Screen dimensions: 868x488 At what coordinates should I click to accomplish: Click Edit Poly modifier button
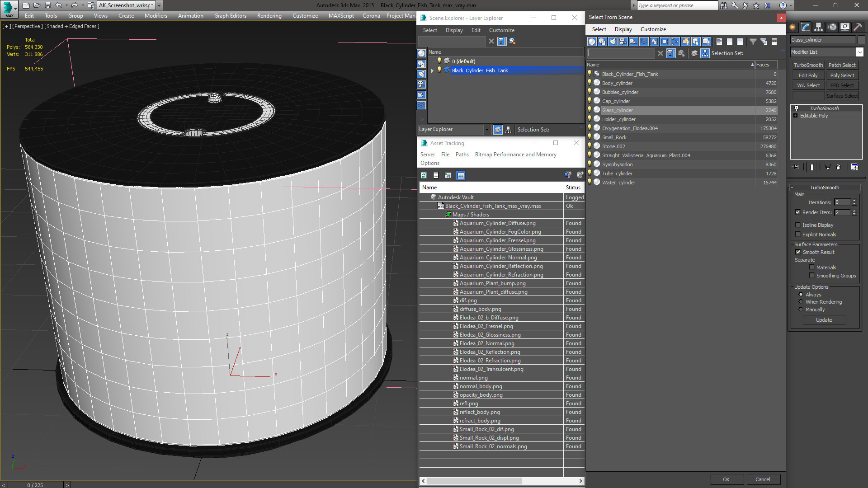[808, 75]
